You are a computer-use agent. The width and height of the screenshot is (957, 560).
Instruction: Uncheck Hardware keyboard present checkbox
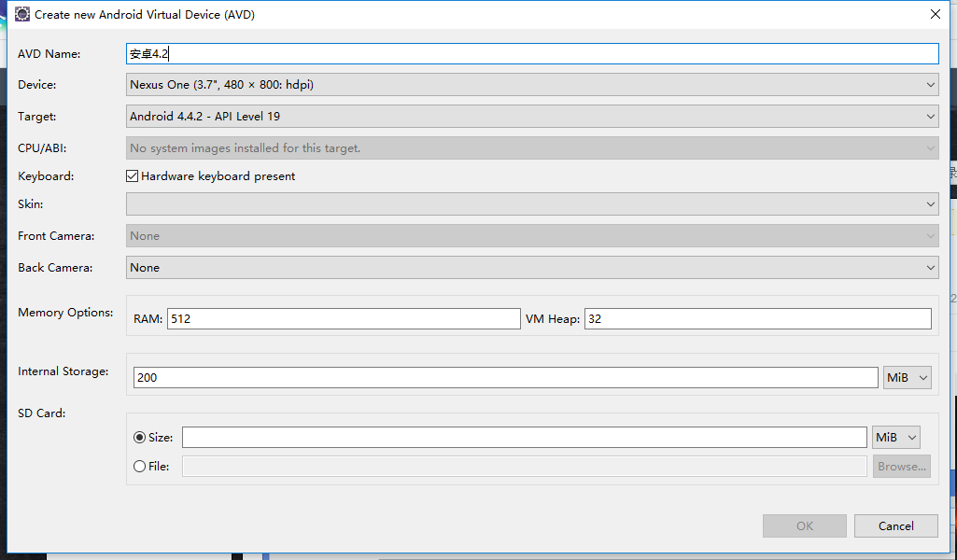(x=132, y=176)
